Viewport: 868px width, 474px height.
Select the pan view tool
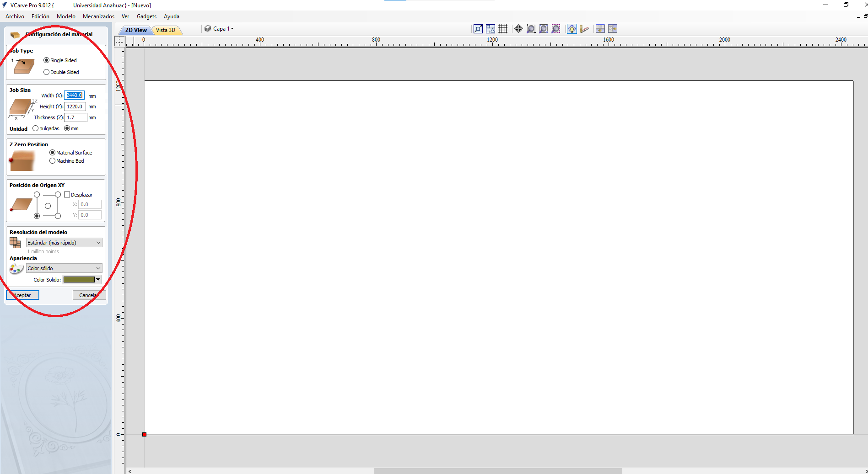pyautogui.click(x=518, y=29)
